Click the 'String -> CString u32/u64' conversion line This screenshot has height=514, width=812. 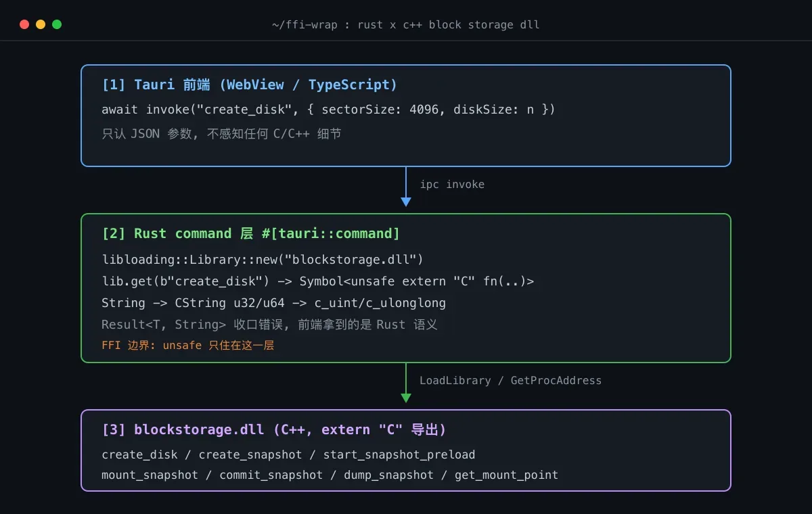273,302
